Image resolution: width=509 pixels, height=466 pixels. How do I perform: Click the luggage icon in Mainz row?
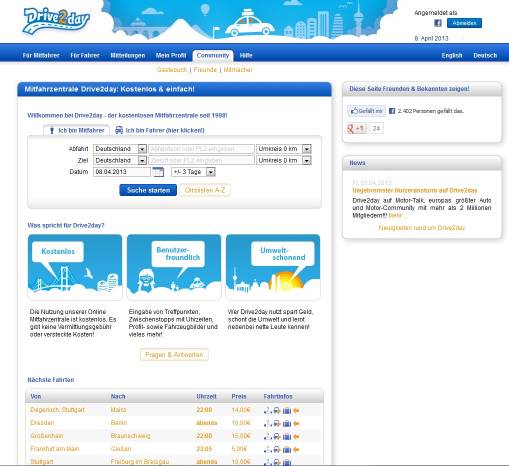(x=287, y=410)
